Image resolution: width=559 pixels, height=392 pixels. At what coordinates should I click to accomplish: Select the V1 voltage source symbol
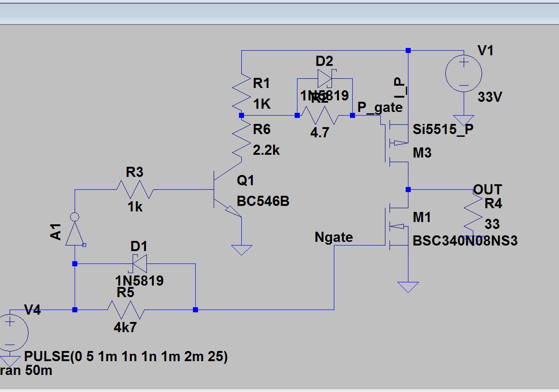(x=464, y=74)
